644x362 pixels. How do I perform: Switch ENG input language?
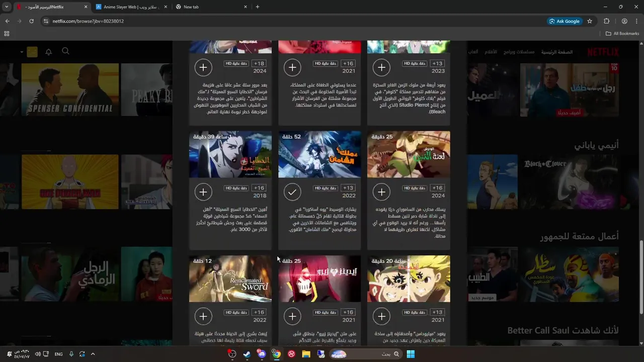pos(58,354)
